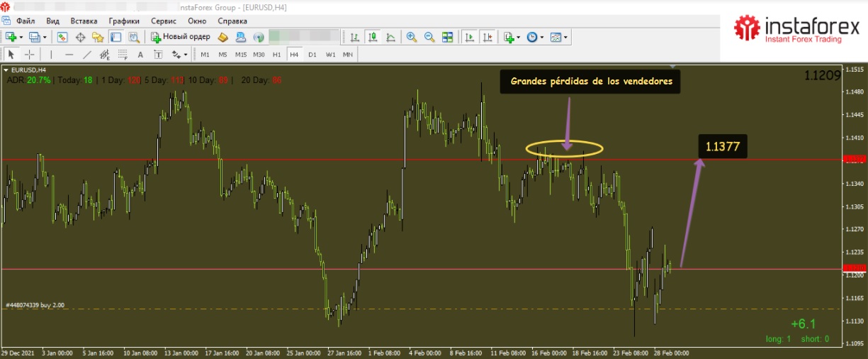
Task: Select the horizontal line tool
Action: pyautogui.click(x=69, y=54)
